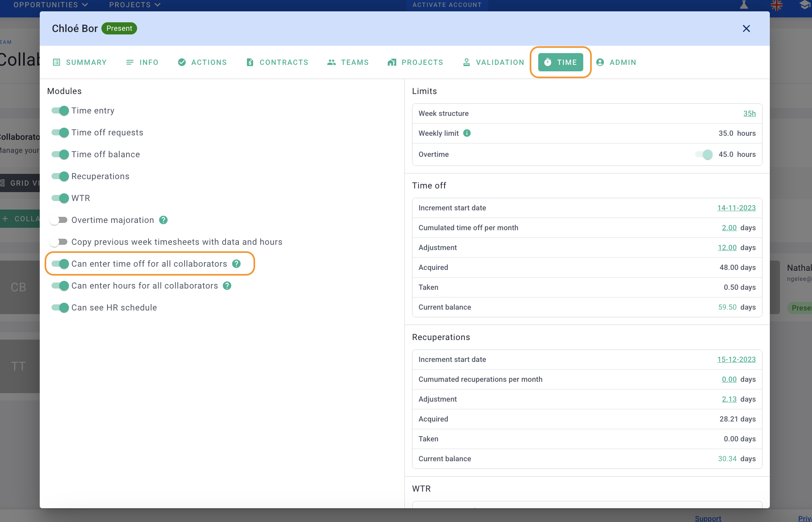Click help icon beside time off for all collaborators
The image size is (812, 522).
[x=236, y=264]
